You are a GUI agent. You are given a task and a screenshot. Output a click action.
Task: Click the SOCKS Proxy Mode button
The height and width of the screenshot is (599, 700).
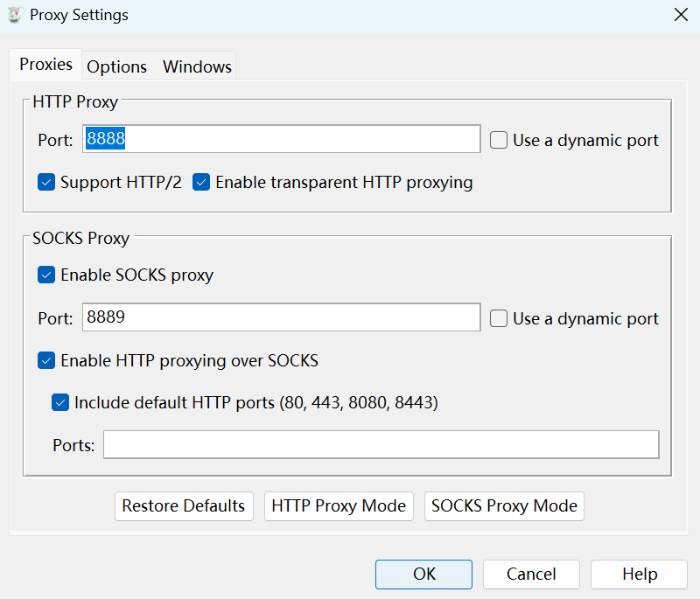[x=504, y=506]
